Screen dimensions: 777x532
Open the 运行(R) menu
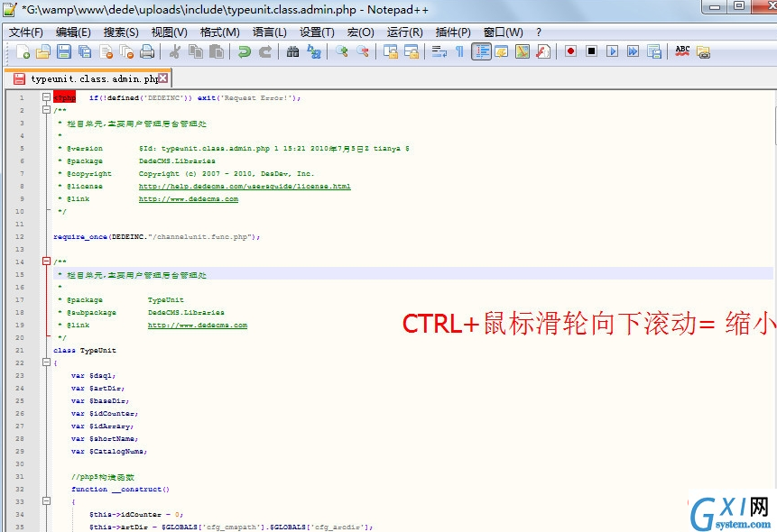coord(405,32)
